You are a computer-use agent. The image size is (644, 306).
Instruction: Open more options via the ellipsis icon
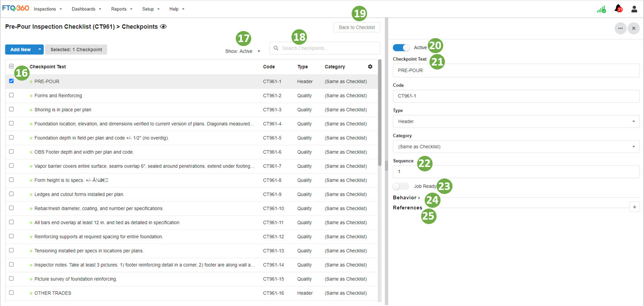(620, 28)
